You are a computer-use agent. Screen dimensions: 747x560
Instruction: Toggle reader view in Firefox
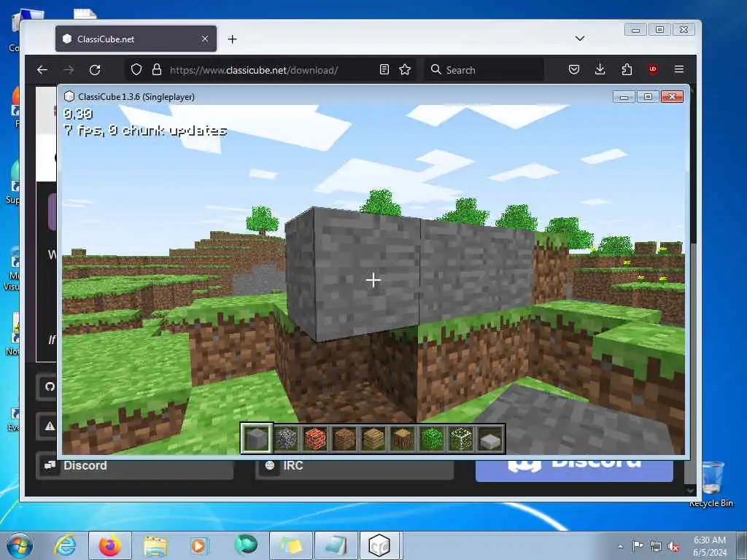pyautogui.click(x=384, y=70)
